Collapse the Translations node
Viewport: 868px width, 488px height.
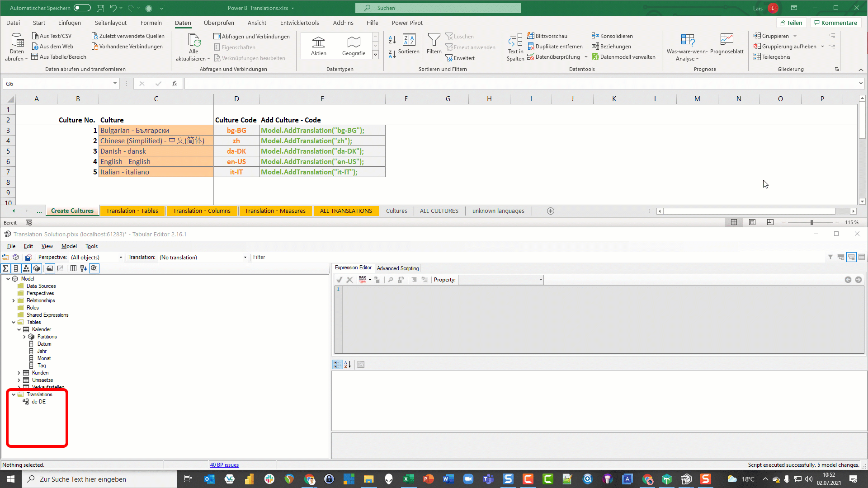pyautogui.click(x=14, y=394)
